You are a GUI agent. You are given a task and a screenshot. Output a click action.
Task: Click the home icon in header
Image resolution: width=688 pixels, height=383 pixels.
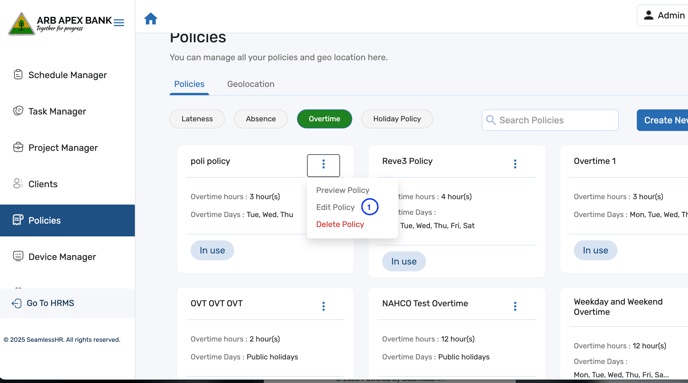(x=150, y=19)
